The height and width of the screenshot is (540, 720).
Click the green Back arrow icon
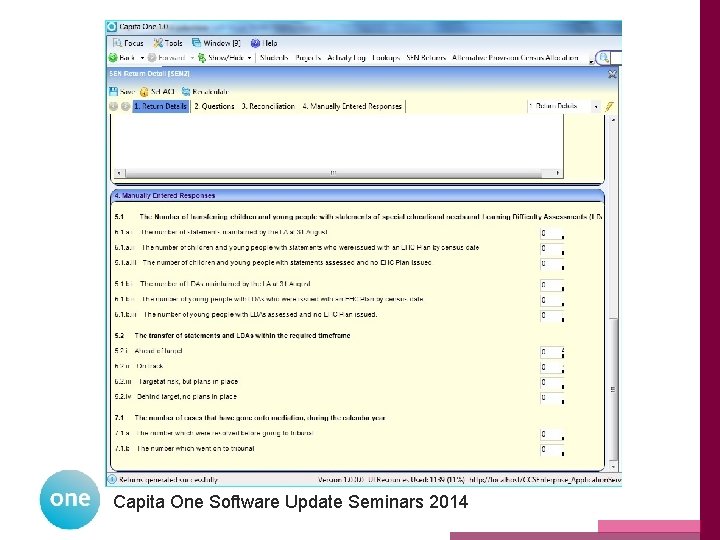tap(113, 58)
